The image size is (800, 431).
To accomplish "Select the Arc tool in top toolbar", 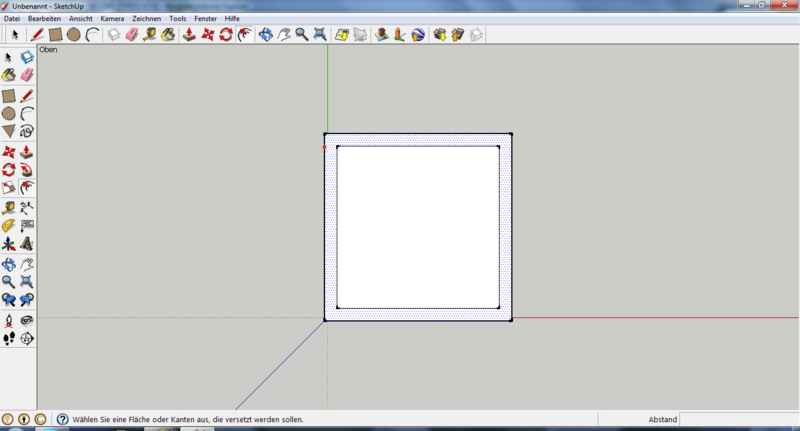I will coord(92,34).
